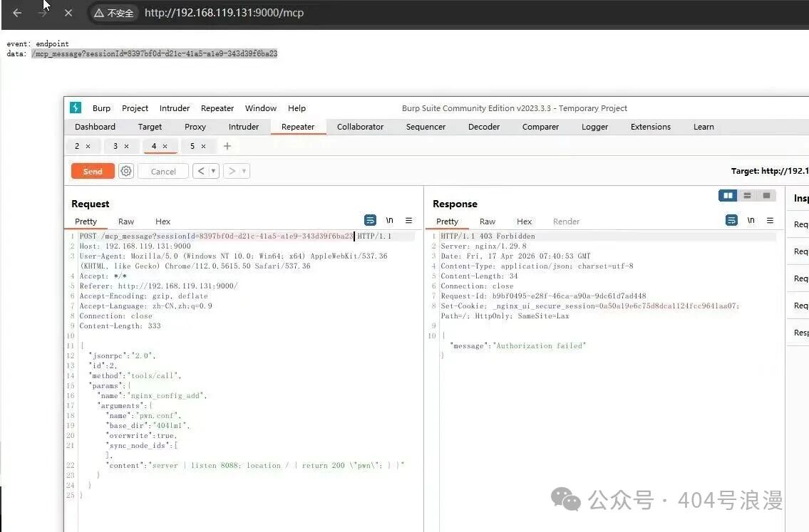Screen dimensions: 809x532
Task: Close Repeater request tab 3
Action: [126, 147]
